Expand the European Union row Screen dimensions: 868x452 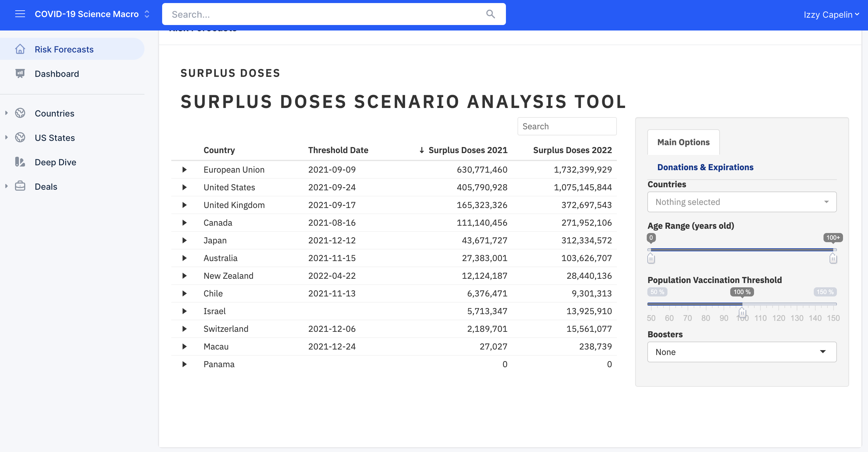pos(184,170)
